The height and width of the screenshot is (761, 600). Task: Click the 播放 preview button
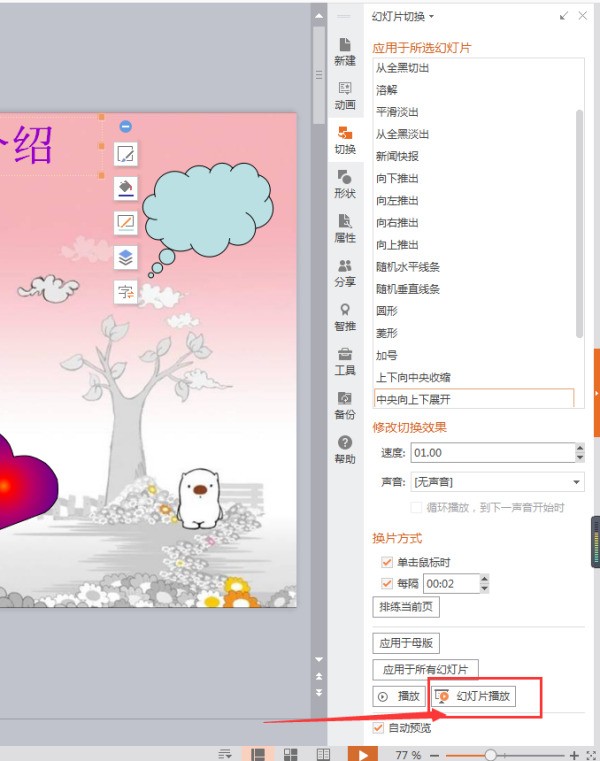click(399, 696)
